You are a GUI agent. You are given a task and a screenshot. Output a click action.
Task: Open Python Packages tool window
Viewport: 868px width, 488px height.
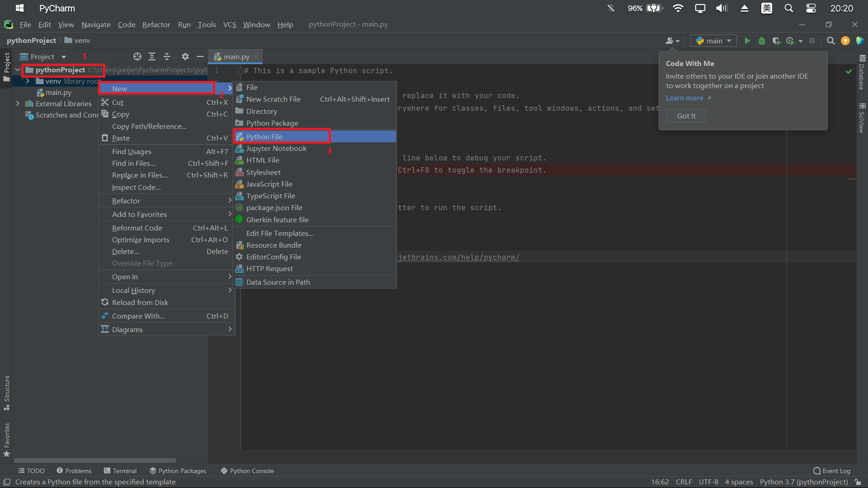point(178,471)
